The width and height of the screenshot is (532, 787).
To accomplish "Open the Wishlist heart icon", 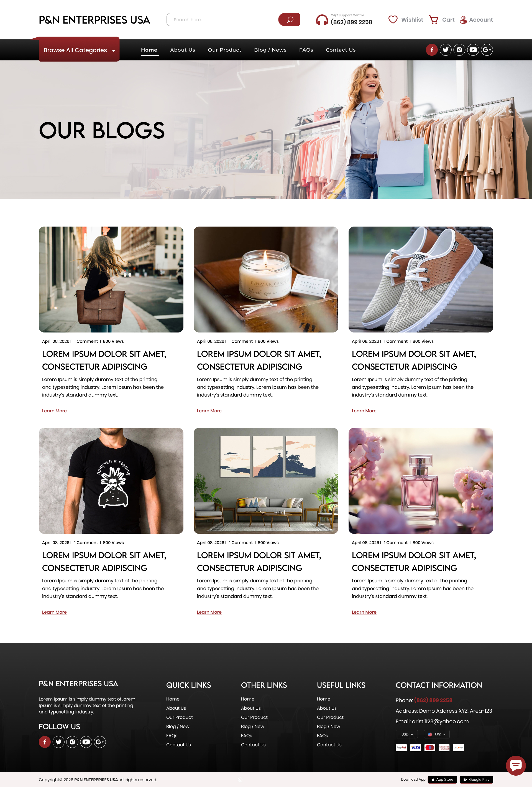I will (x=393, y=20).
